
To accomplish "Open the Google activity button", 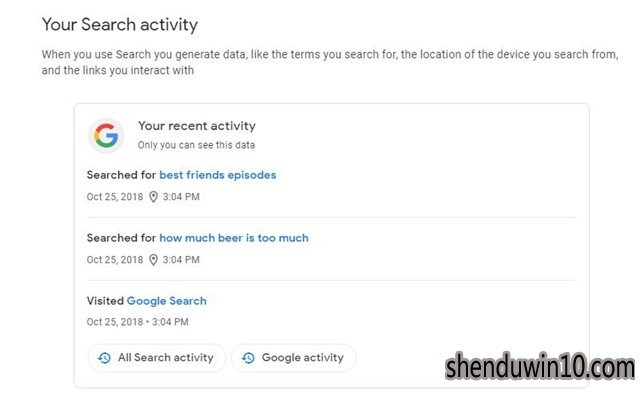I will 293,358.
